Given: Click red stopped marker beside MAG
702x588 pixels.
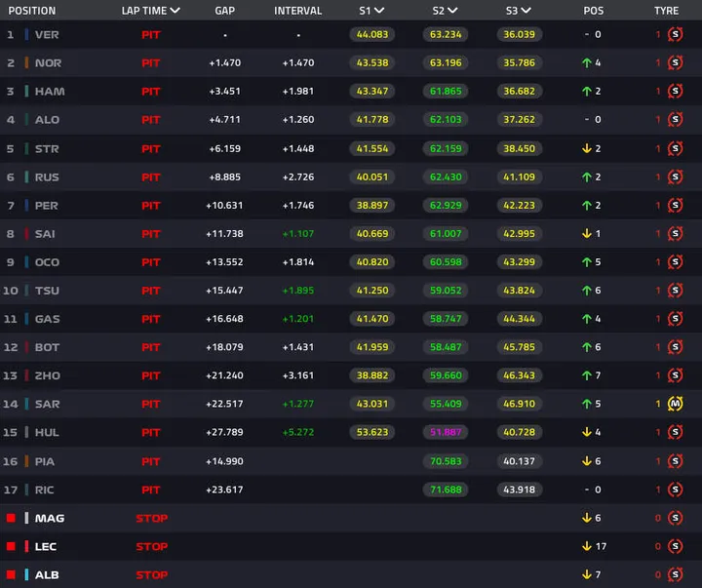Looking at the screenshot, I should pos(11,518).
